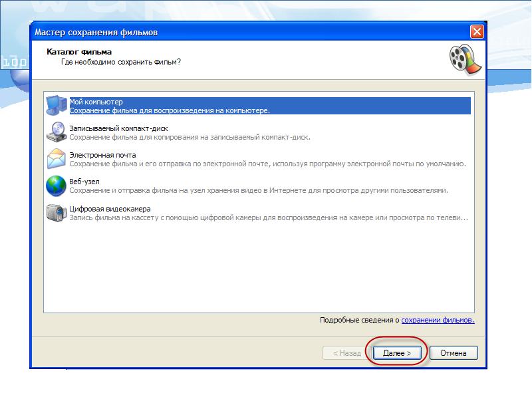Click the My Computer monitor icon
This screenshot has height=399, width=532.
click(57, 106)
